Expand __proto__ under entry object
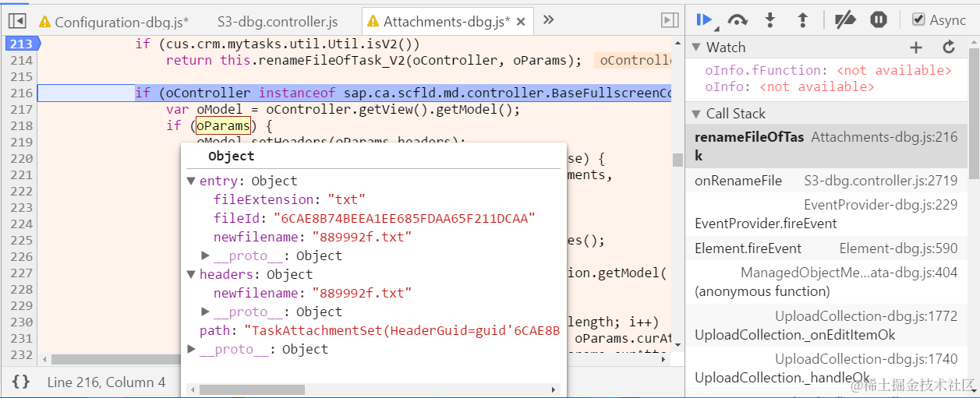 (x=206, y=255)
